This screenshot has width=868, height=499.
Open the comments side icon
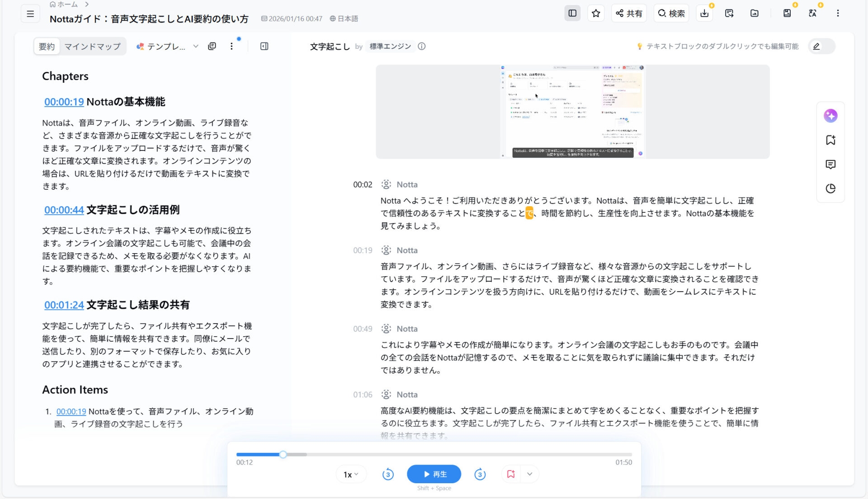click(x=830, y=165)
